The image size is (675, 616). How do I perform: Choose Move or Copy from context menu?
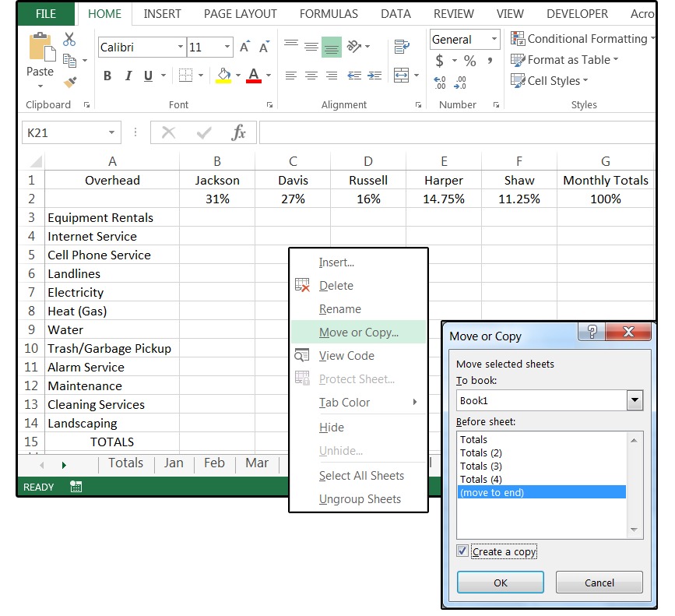(359, 333)
